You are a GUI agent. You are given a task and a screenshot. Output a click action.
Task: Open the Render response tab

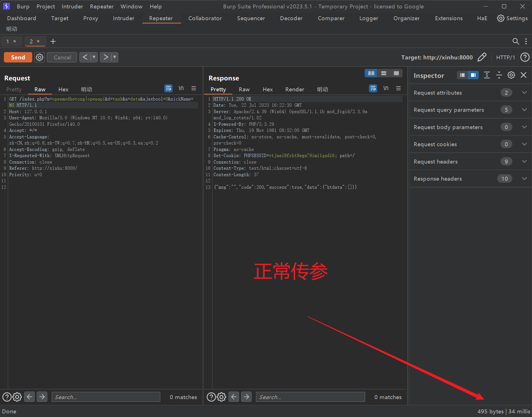click(295, 89)
